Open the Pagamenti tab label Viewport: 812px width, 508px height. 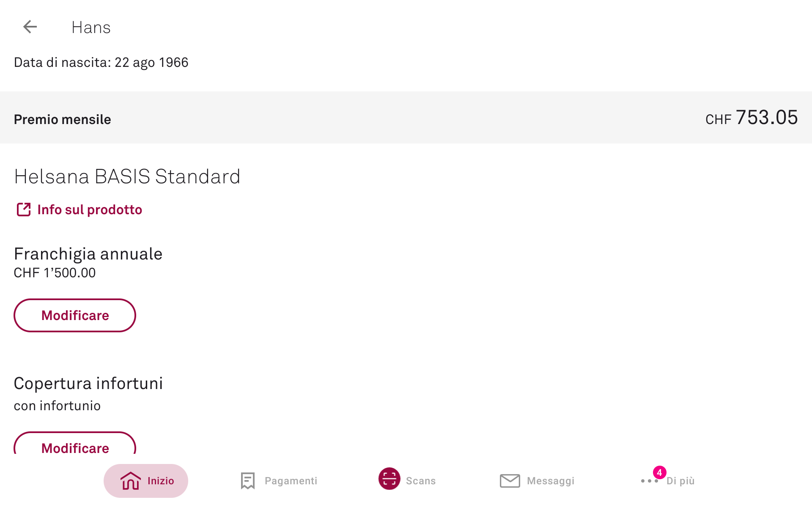coord(291,481)
